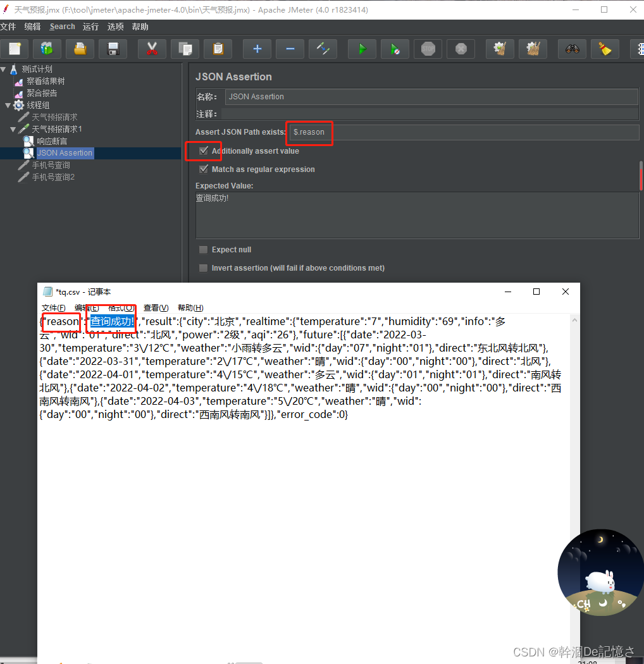Screen dimensions: 644x664
Task: Click the 名称 name input field
Action: click(431, 97)
